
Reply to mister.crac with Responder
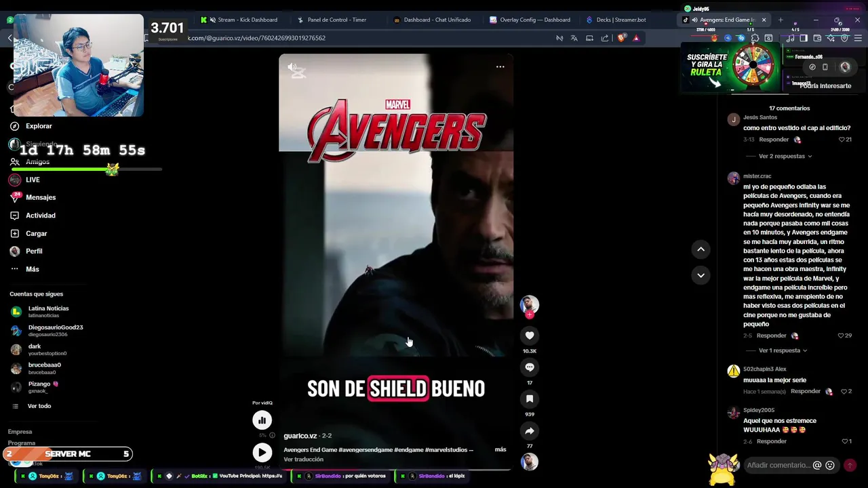pyautogui.click(x=771, y=335)
